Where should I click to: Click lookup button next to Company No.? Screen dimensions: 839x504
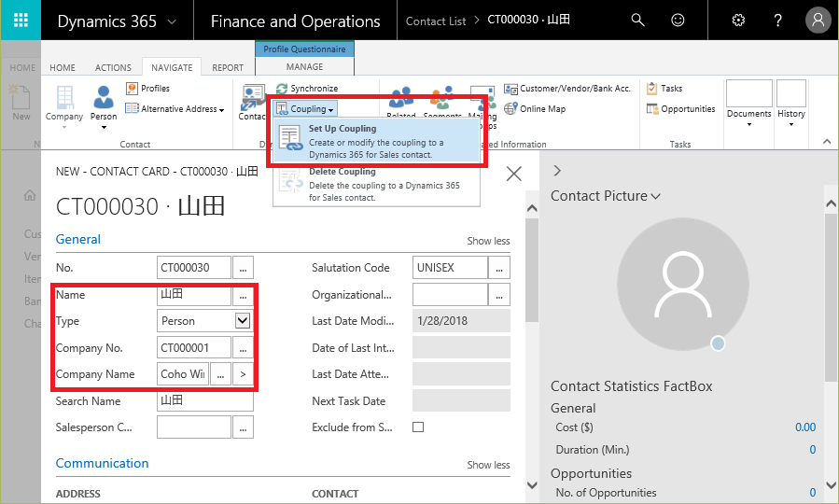(x=243, y=348)
